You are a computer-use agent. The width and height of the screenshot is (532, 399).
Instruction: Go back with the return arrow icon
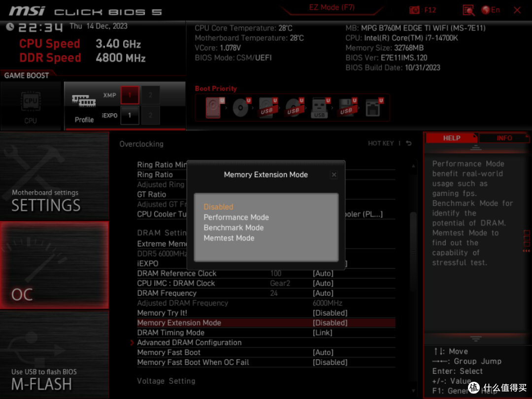point(409,143)
